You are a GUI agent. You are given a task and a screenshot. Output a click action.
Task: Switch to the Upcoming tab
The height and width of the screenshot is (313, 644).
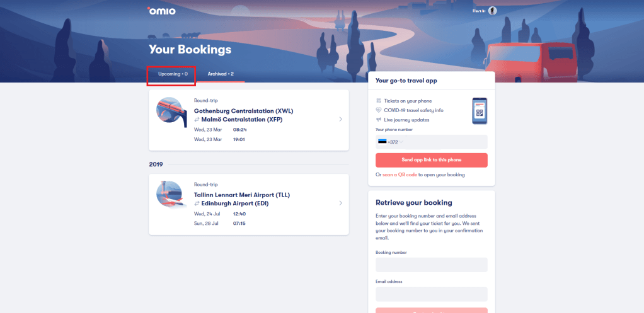coord(173,74)
